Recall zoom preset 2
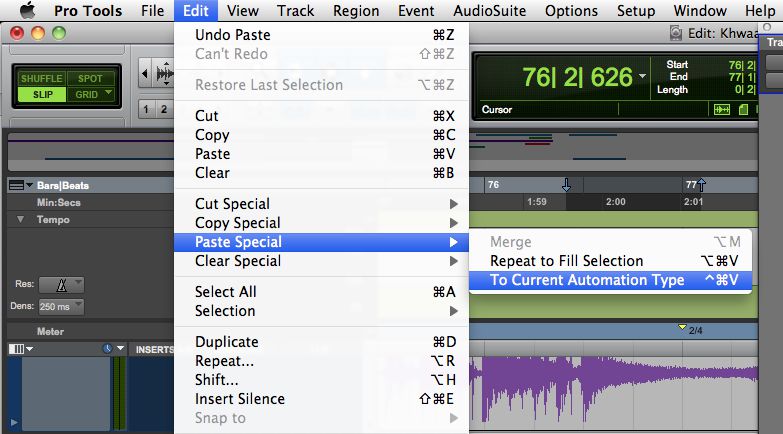 (163, 109)
